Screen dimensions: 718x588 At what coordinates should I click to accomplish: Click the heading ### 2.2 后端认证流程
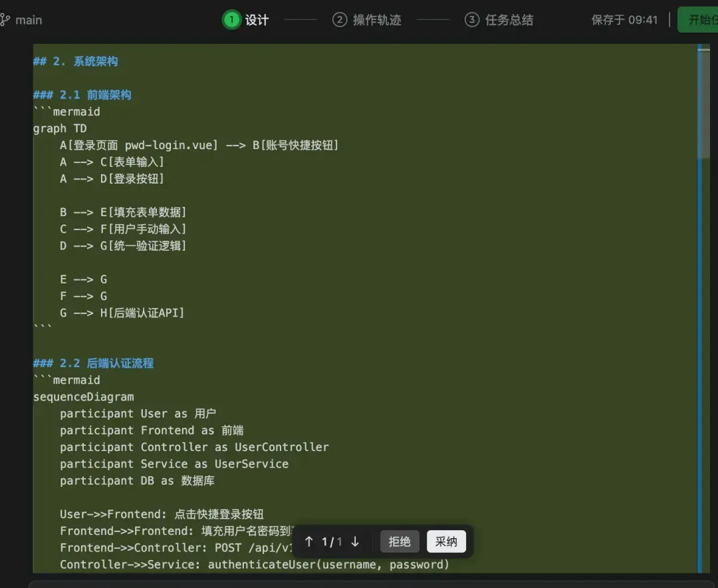point(94,363)
